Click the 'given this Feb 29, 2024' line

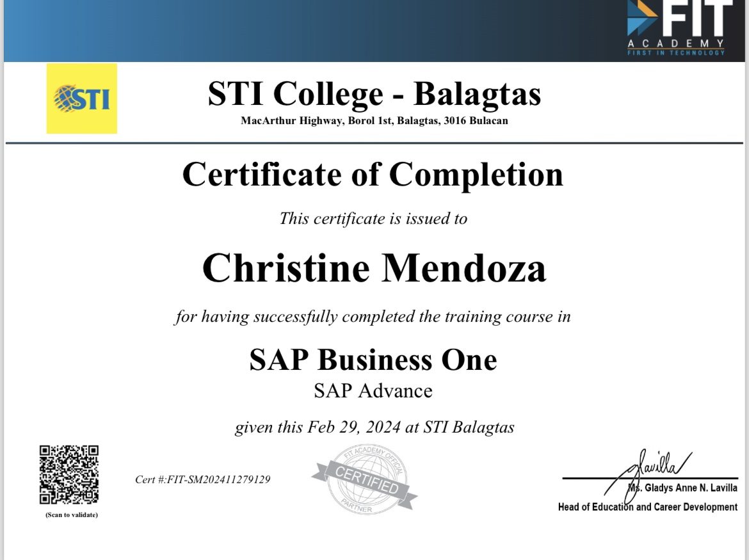click(374, 428)
